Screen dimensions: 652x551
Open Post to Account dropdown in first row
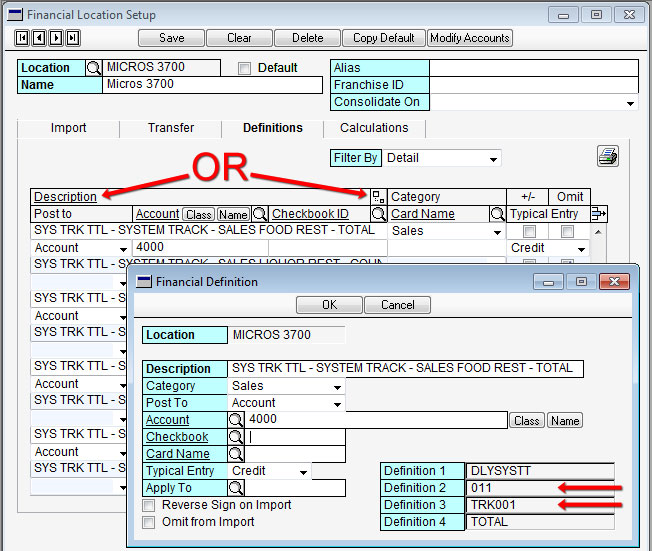(x=123, y=249)
